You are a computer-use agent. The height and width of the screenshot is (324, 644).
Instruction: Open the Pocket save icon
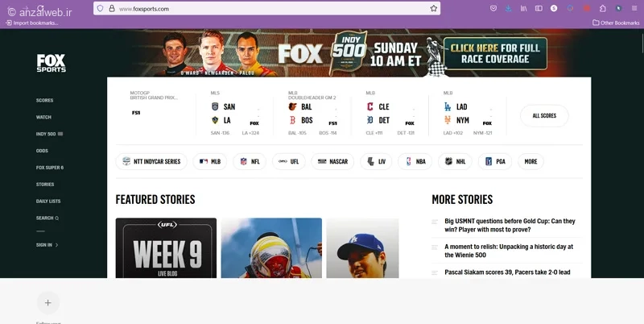point(493,8)
